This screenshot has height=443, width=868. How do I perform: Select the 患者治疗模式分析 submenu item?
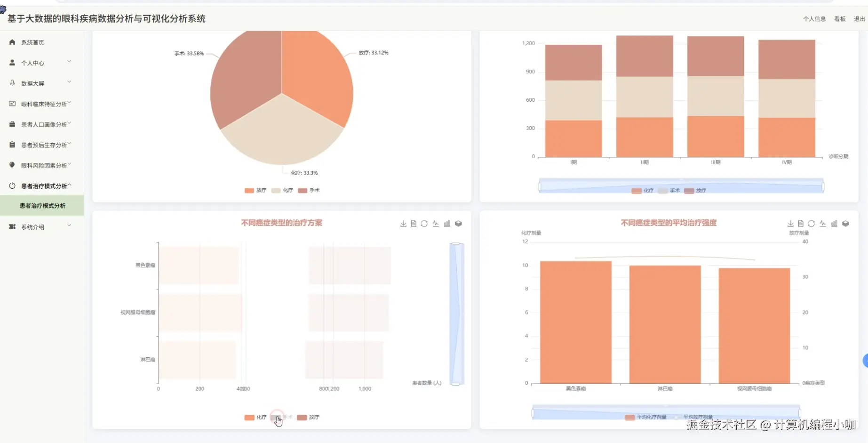pyautogui.click(x=42, y=206)
